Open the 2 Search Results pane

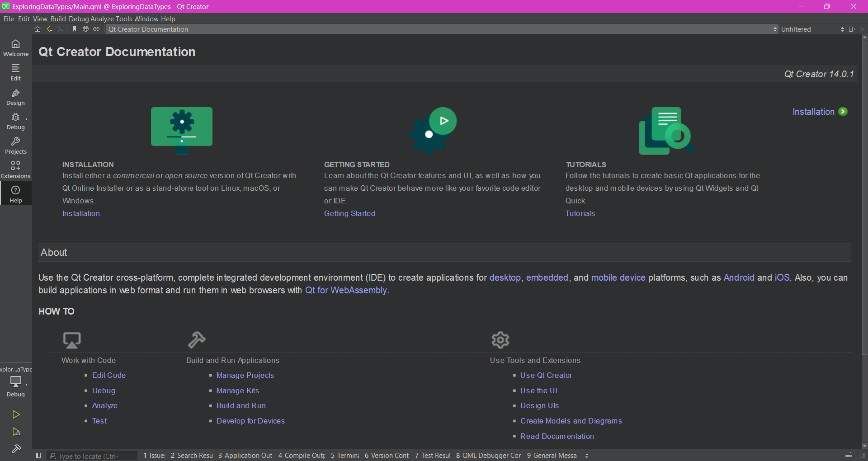[192, 456]
